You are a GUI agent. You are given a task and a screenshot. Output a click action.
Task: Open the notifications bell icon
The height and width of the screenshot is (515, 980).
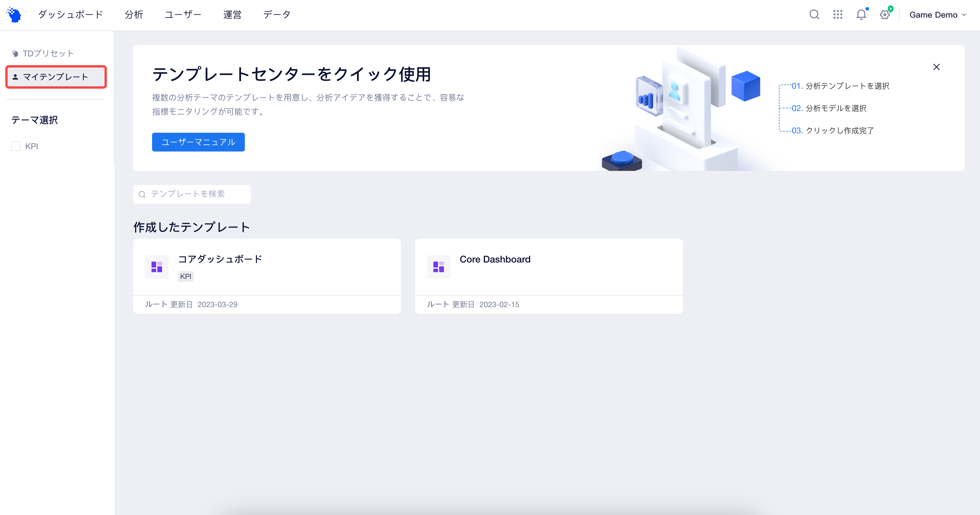tap(861, 15)
